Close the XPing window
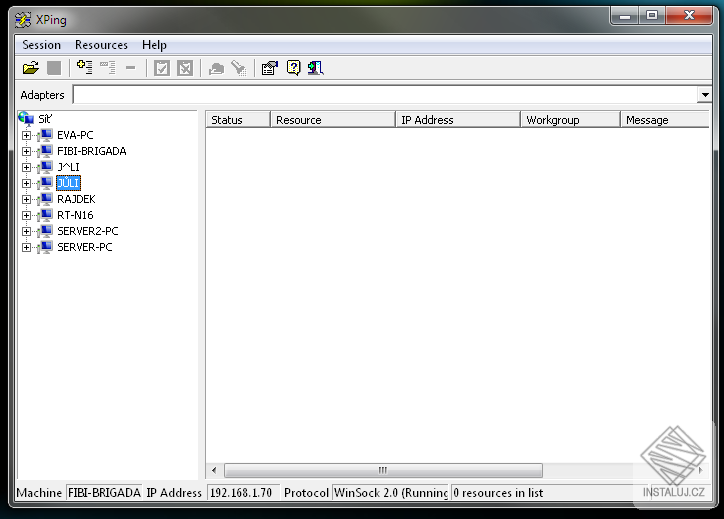Image resolution: width=724 pixels, height=519 pixels. pos(689,16)
